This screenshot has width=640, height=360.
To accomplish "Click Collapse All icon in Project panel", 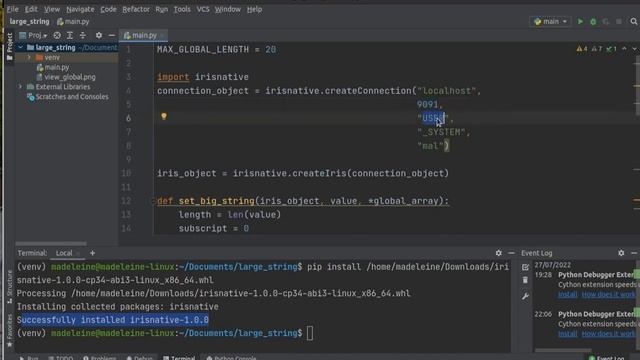I will point(83,36).
